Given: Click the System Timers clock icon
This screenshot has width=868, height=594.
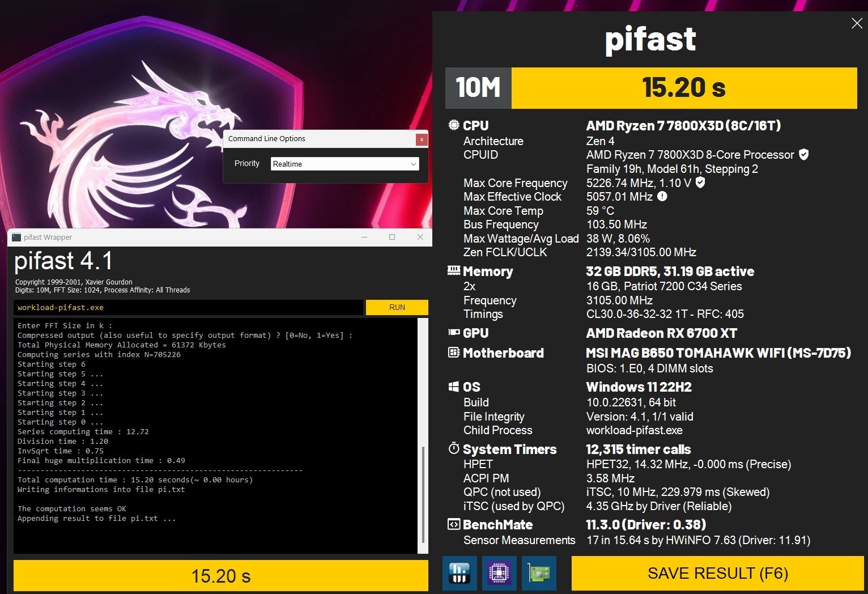Looking at the screenshot, I should pos(454,448).
